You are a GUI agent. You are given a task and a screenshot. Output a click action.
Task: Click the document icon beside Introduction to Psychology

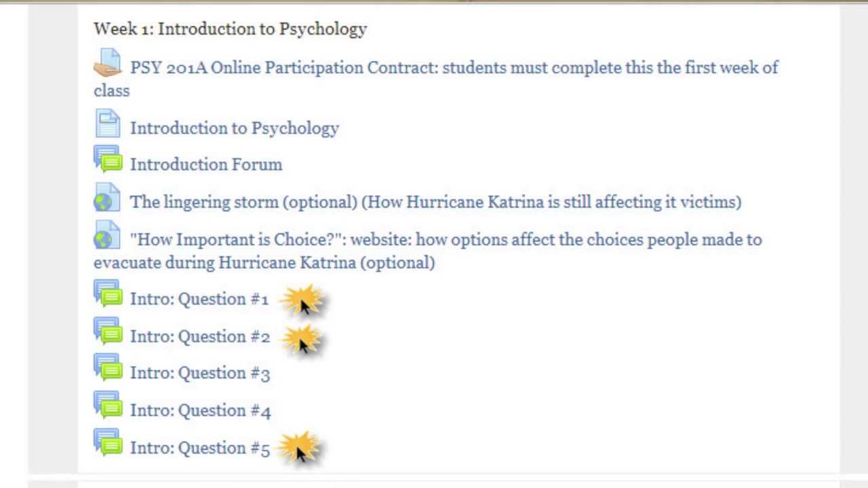(107, 124)
